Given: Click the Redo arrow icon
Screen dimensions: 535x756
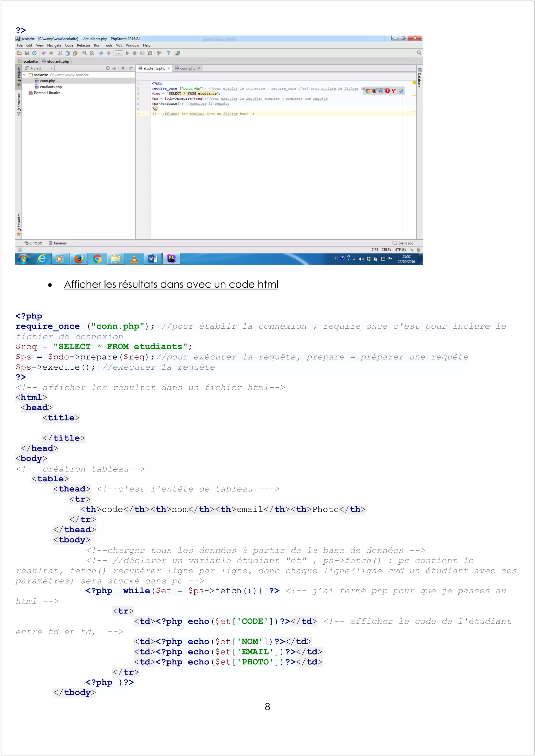Looking at the screenshot, I should tap(51, 53).
